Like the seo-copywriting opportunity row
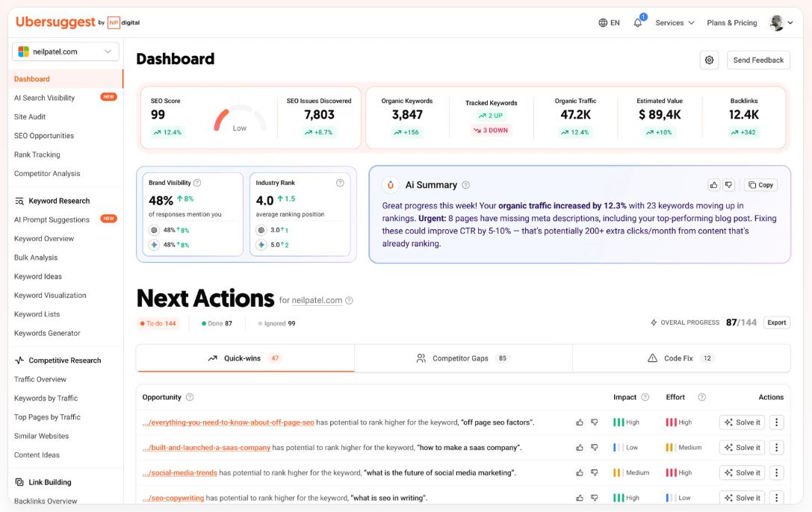Screen dimensions: 812x512 tap(580, 498)
